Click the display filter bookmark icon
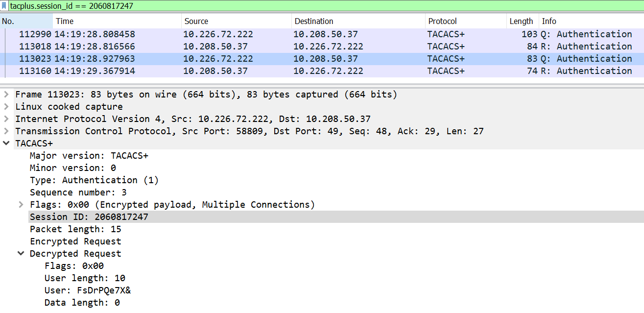 (5, 6)
